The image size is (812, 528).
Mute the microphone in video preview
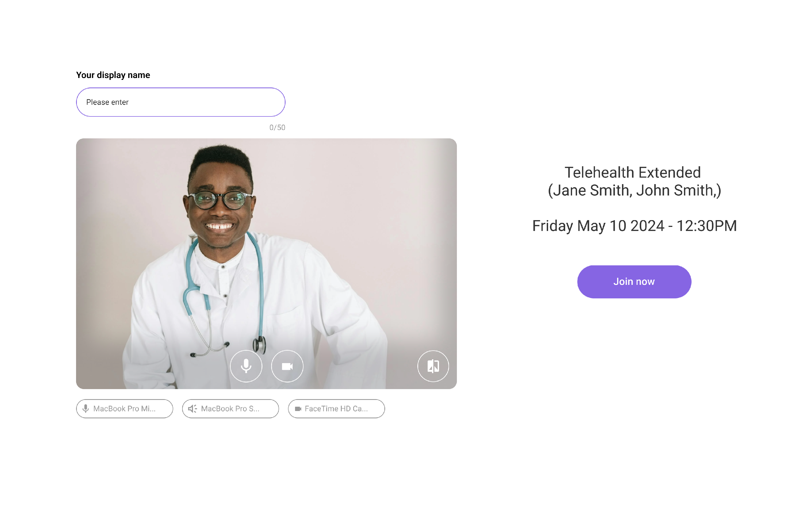(246, 366)
